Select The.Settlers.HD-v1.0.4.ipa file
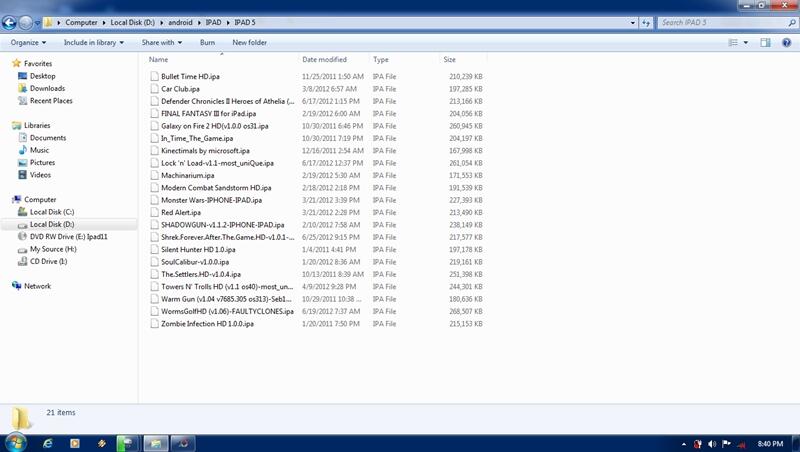The height and width of the screenshot is (452, 800). click(x=201, y=274)
